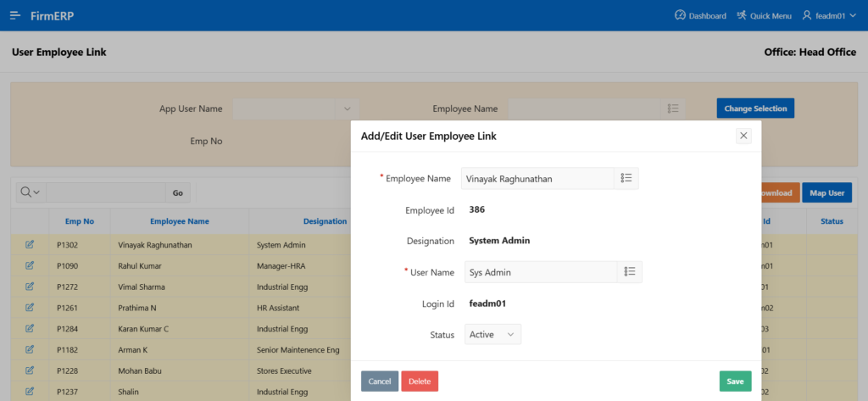Open the search column selector dropdown
Viewport: 868px width, 401px height.
click(30, 192)
